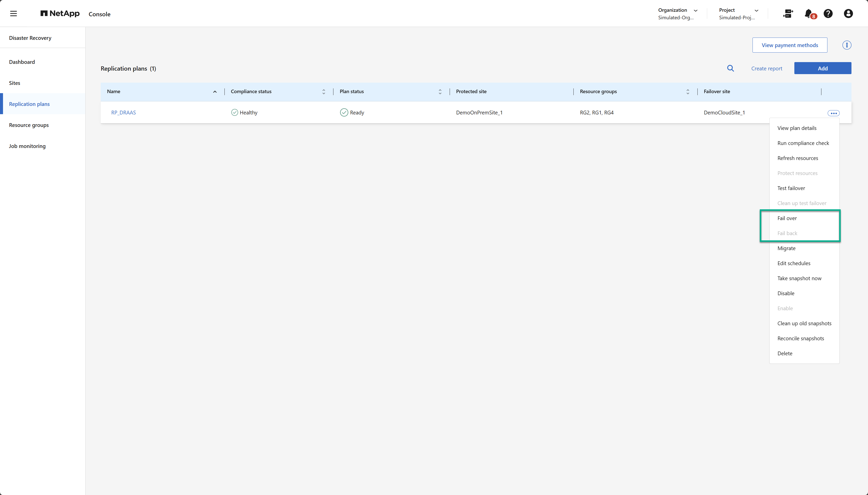Open the user account profile icon
868x495 pixels.
(x=848, y=14)
